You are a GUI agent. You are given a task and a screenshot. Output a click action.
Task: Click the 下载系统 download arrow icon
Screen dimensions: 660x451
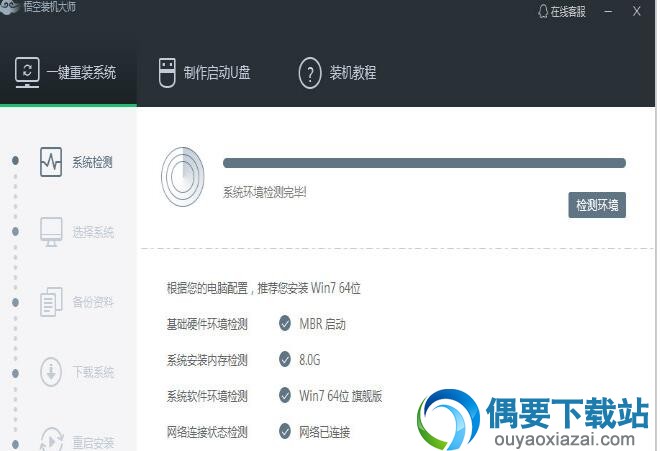point(51,372)
